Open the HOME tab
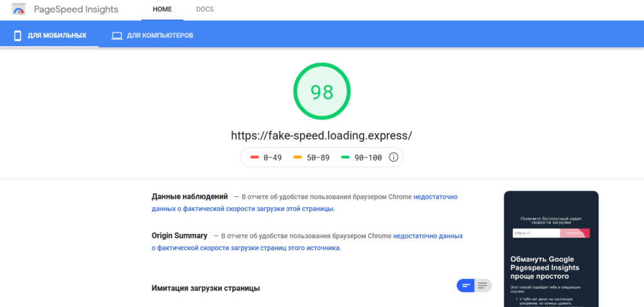Image resolution: width=644 pixels, height=307 pixels. pyautogui.click(x=162, y=11)
